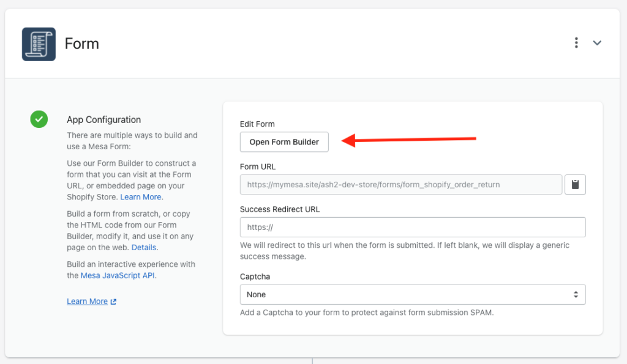The image size is (627, 364).
Task: Click the green App Configuration checkmark icon
Action: pos(39,119)
